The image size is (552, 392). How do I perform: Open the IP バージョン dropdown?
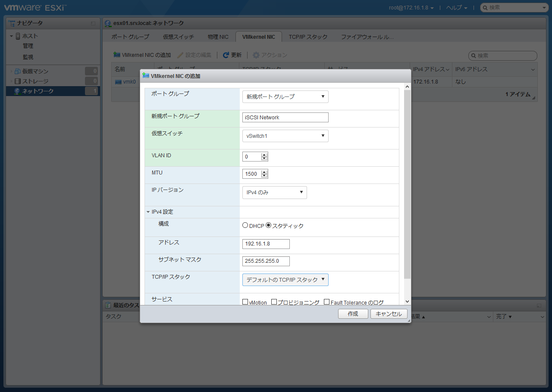pyautogui.click(x=275, y=193)
